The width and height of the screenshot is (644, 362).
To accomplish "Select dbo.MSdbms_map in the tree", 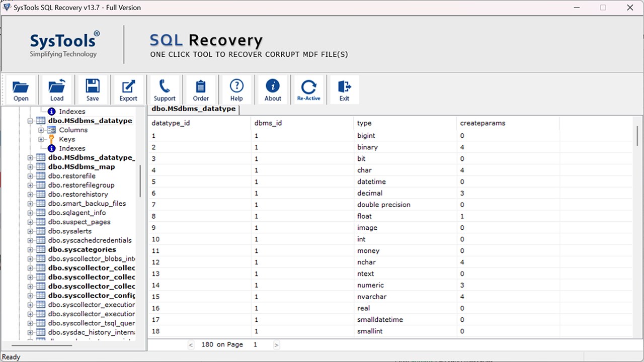I will (x=82, y=167).
